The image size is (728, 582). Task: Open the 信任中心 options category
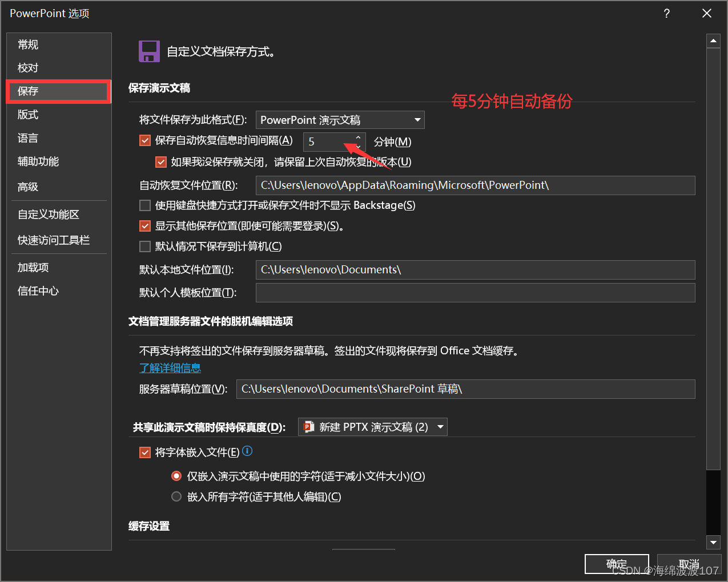tap(59, 291)
